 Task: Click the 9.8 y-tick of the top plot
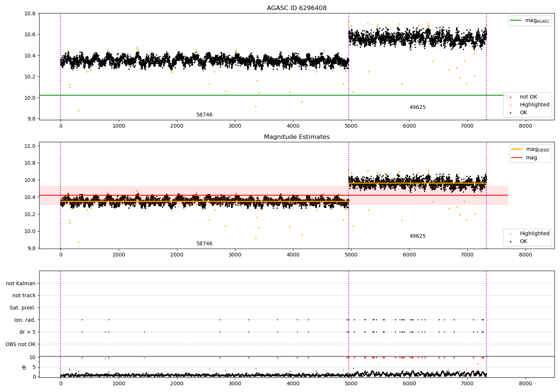[31, 119]
